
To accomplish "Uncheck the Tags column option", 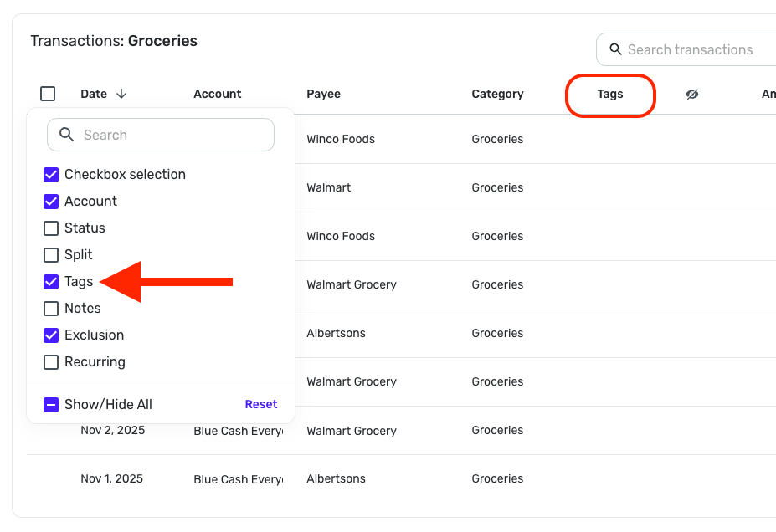I will (x=51, y=282).
